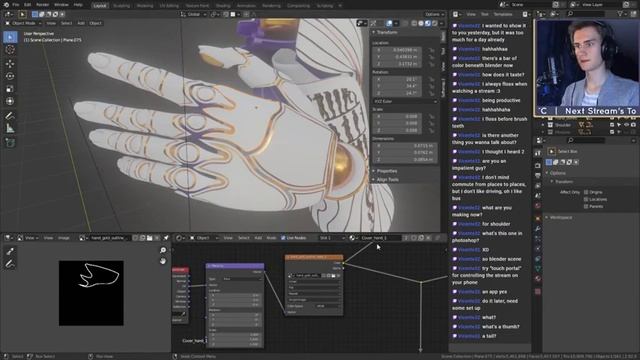Open the Object properties tab
Screen dimensions: 640x360
click(x=538, y=218)
